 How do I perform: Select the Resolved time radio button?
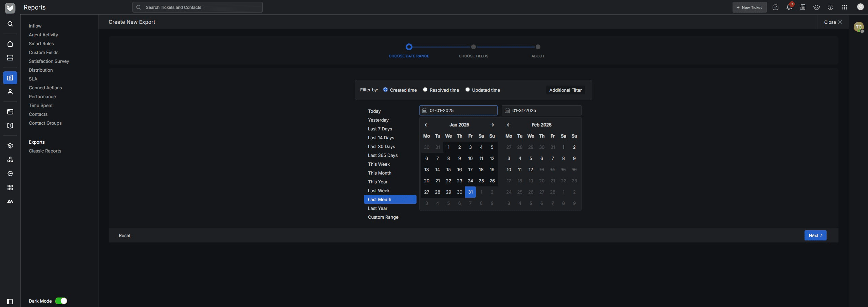click(425, 90)
